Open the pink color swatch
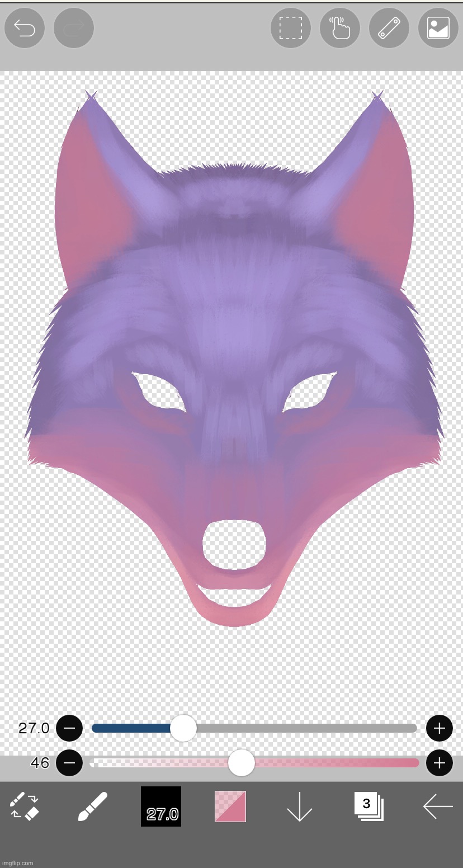The height and width of the screenshot is (868, 463). [230, 806]
